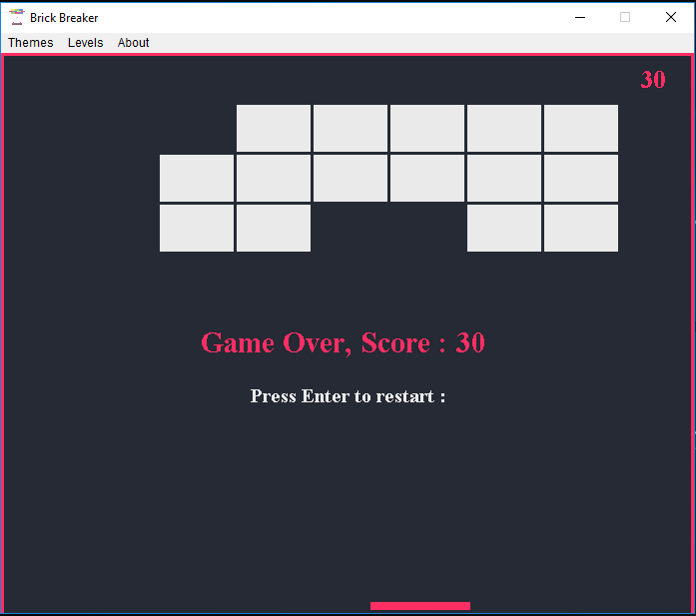Screen dimensions: 696x616
Task: Click the Game Over score message
Action: click(343, 342)
